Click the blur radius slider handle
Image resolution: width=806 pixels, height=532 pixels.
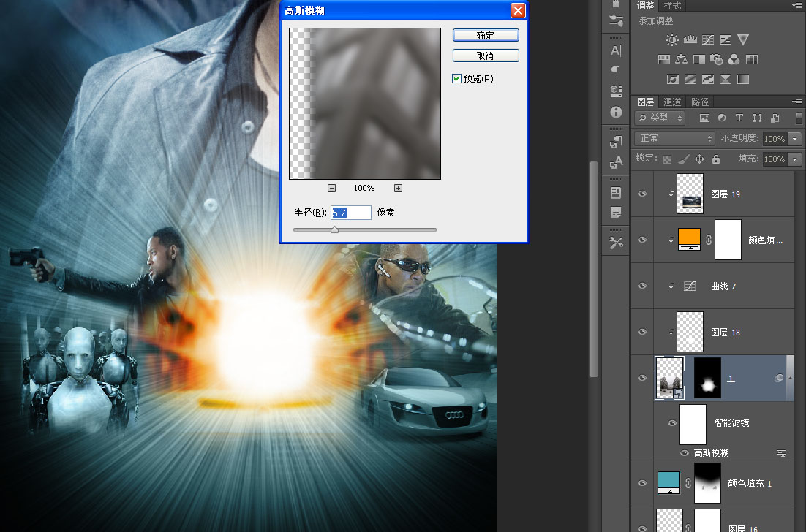coord(335,229)
